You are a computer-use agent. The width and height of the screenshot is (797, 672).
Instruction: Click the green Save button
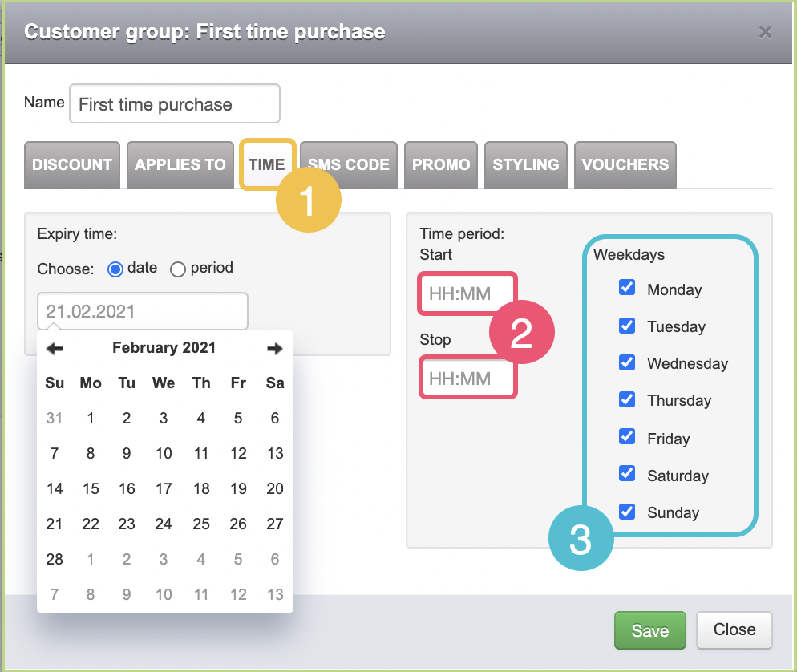click(x=650, y=630)
